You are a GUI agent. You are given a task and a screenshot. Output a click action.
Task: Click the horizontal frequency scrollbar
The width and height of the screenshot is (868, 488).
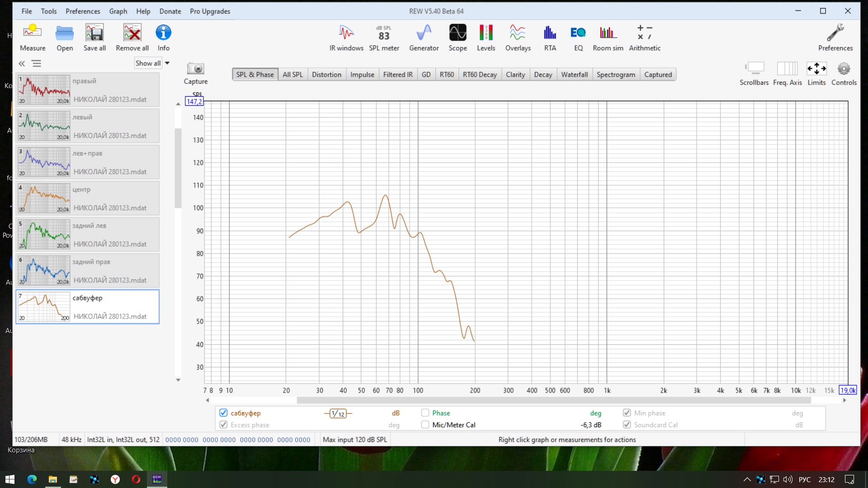click(x=553, y=400)
